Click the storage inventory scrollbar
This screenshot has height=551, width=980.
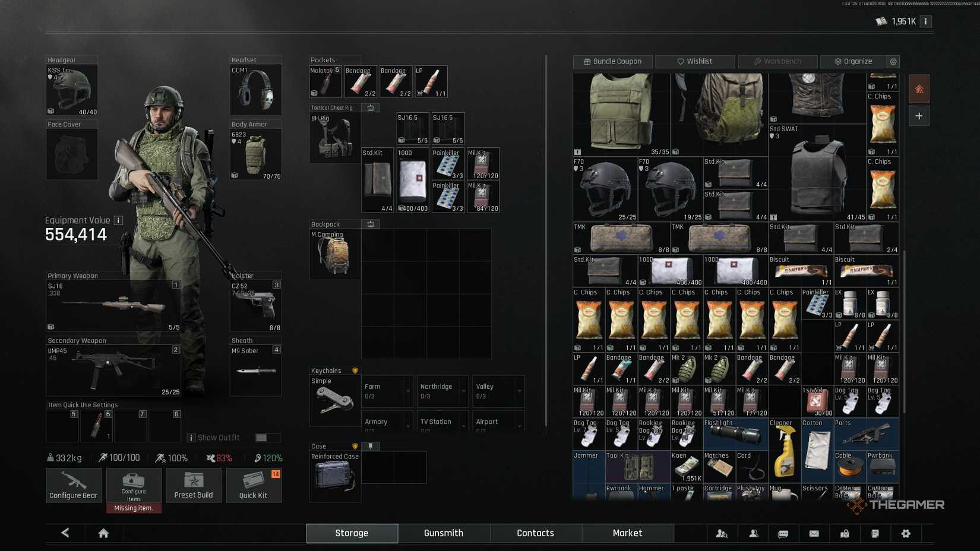point(904,332)
